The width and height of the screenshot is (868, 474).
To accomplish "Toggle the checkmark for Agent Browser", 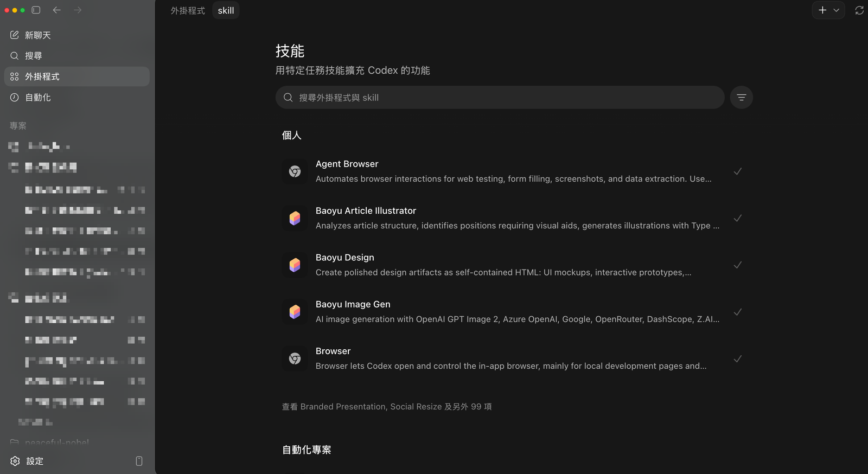I will tap(738, 171).
